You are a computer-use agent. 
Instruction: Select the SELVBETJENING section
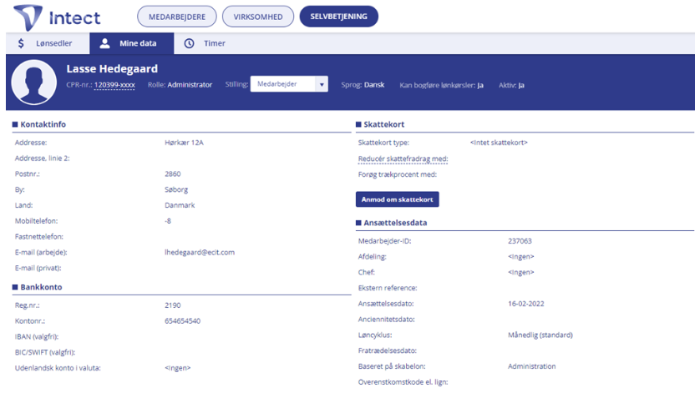[339, 16]
